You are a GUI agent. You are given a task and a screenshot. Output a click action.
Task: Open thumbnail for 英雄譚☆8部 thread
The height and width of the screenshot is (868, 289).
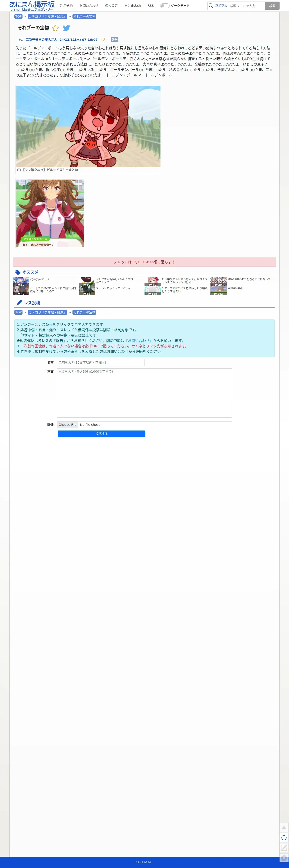219,291
